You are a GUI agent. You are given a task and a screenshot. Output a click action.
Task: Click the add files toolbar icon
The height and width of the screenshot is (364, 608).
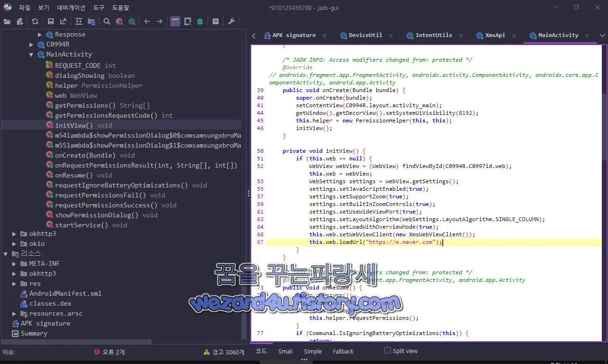pos(20,21)
